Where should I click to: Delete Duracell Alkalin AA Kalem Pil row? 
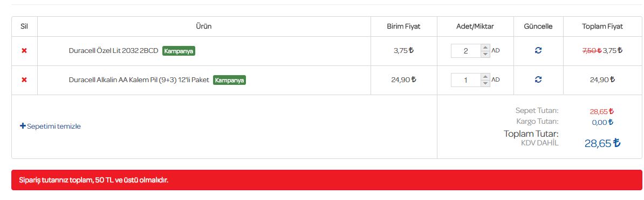tap(24, 80)
